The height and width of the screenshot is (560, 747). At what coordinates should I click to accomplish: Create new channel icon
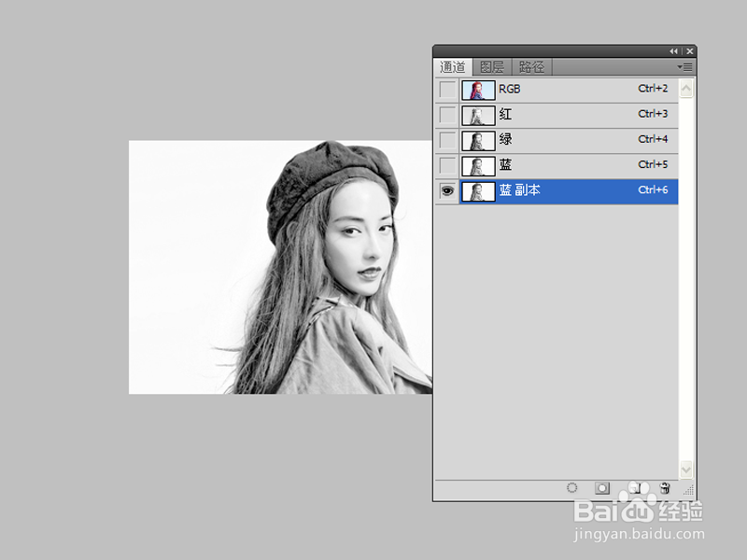[636, 488]
